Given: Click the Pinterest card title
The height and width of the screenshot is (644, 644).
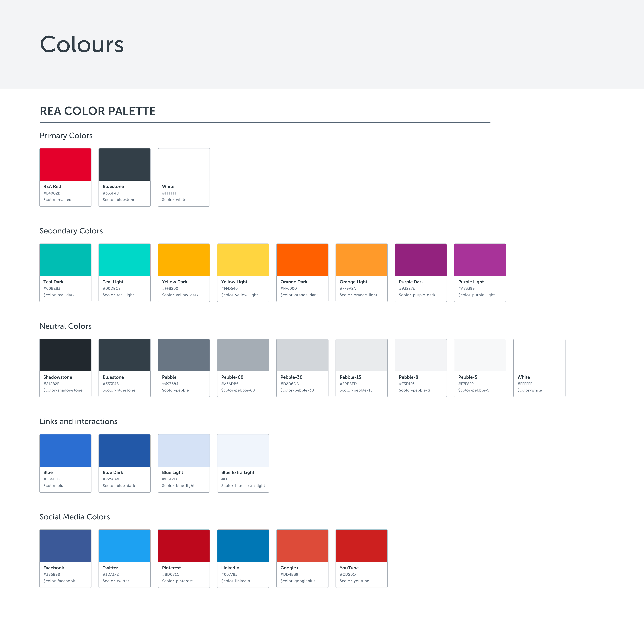Looking at the screenshot, I should click(171, 568).
